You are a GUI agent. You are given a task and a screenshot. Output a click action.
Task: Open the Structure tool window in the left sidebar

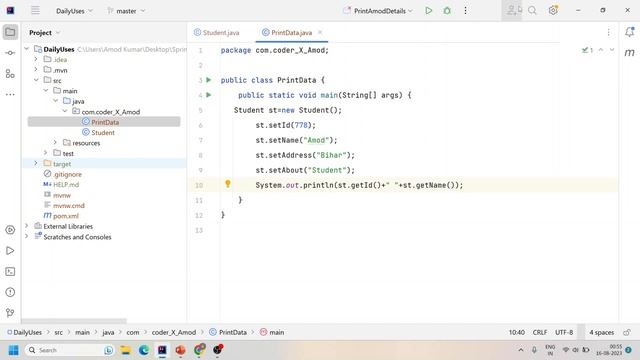tap(10, 74)
